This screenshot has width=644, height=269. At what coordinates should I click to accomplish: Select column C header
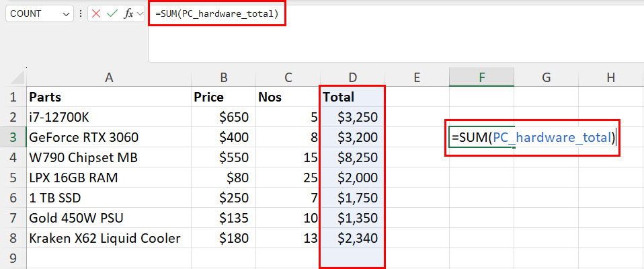click(x=288, y=77)
